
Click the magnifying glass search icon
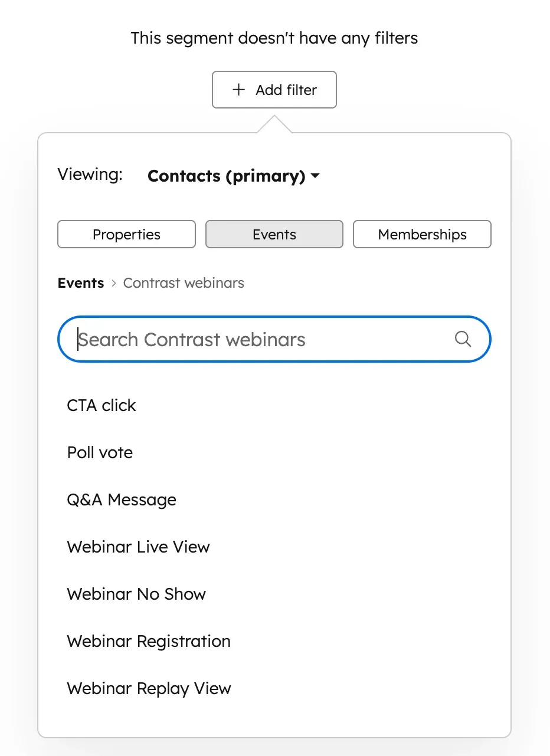click(463, 339)
